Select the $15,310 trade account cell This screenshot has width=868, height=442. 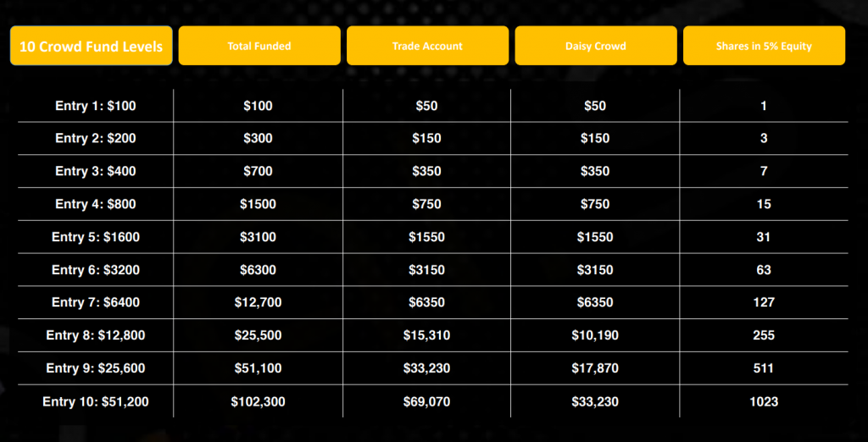point(426,335)
